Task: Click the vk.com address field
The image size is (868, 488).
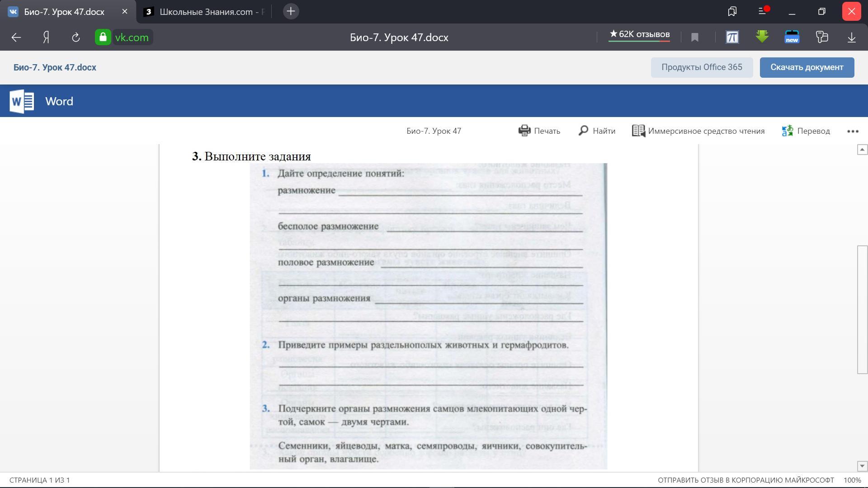Action: point(132,38)
